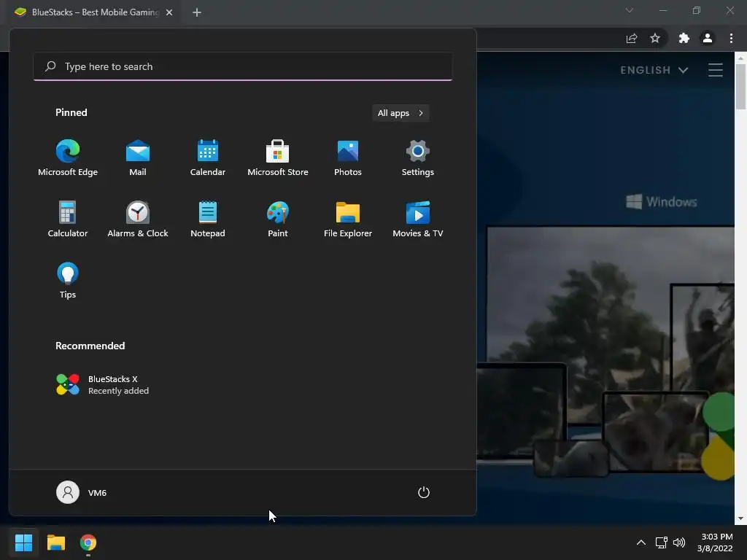747x560 pixels.
Task: Open the power options button
Action: (424, 492)
